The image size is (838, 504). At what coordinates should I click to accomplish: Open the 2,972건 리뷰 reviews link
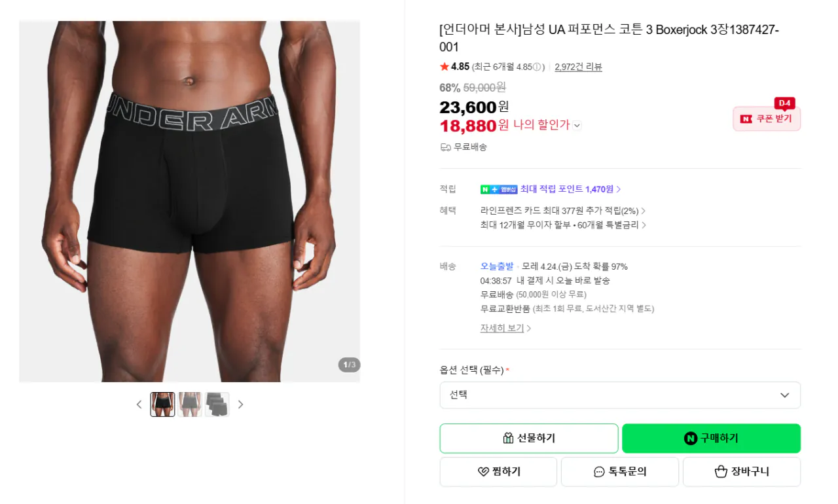click(x=578, y=66)
